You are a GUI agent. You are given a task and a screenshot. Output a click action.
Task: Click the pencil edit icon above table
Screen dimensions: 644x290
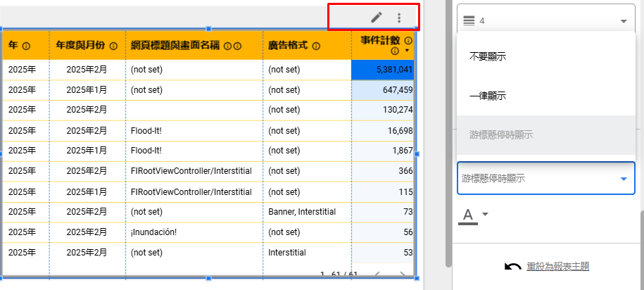377,18
